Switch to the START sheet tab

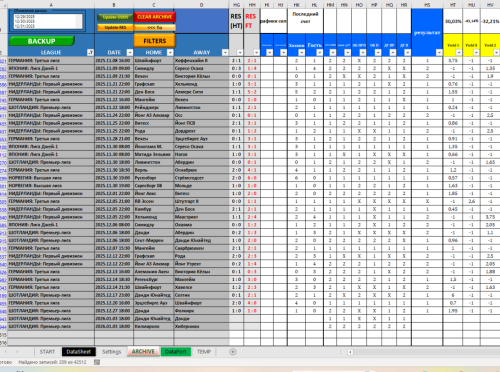47,352
